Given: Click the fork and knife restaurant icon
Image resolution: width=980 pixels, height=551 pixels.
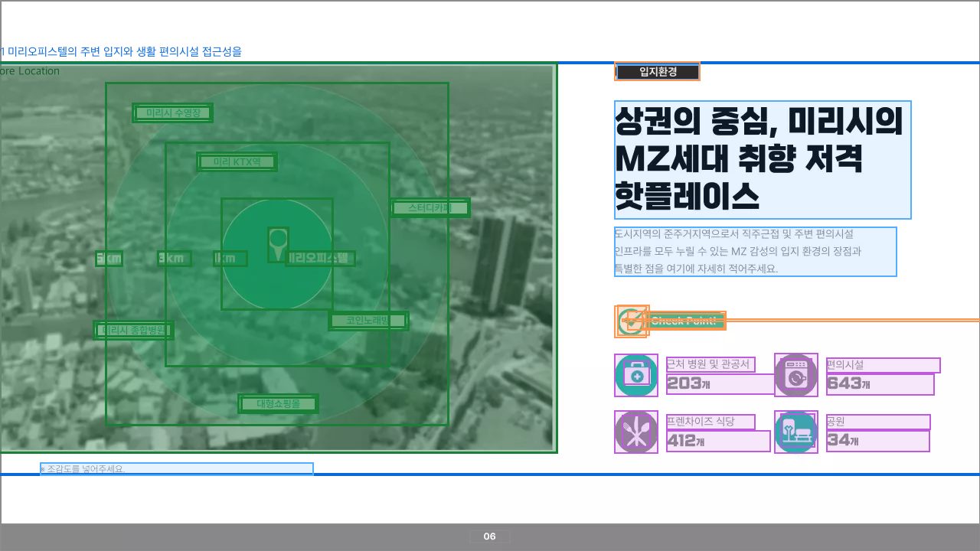Looking at the screenshot, I should (636, 432).
